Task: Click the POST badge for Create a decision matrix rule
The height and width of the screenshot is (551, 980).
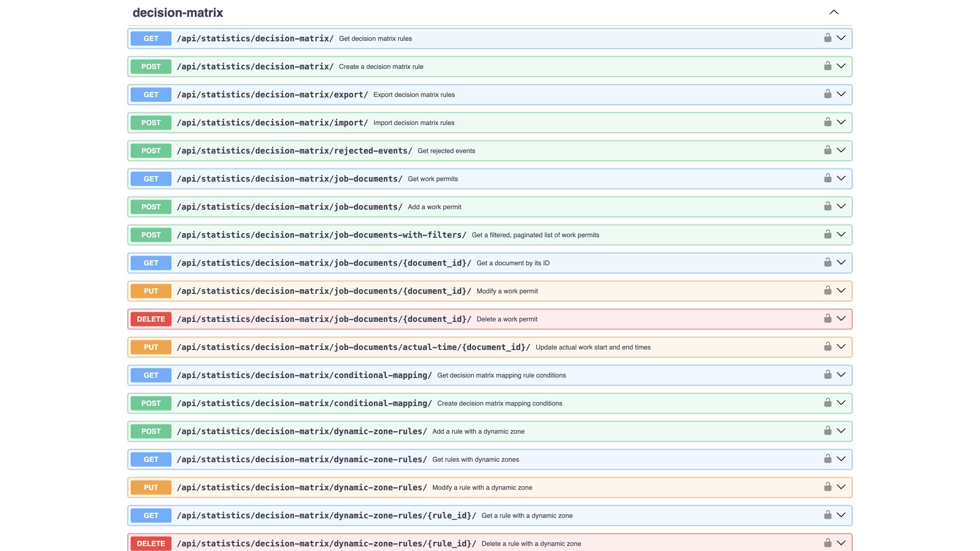Action: tap(151, 66)
